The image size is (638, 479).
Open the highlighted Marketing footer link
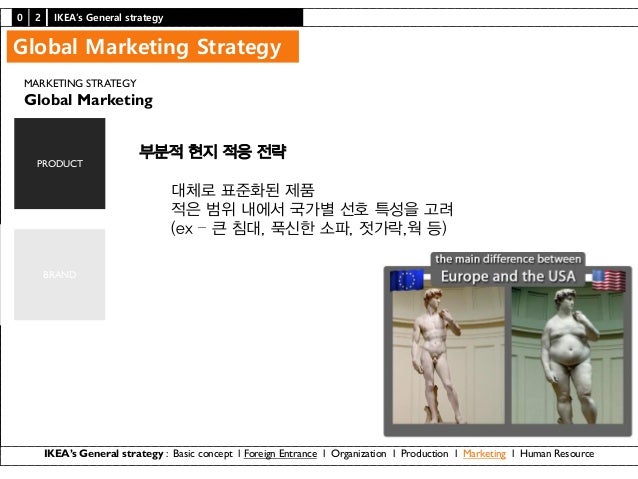(484, 453)
